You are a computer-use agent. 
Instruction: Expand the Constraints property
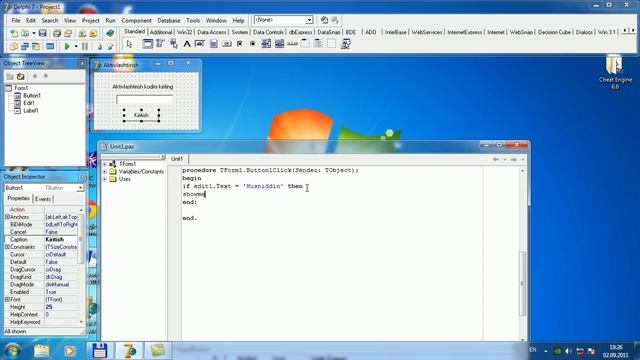7,247
